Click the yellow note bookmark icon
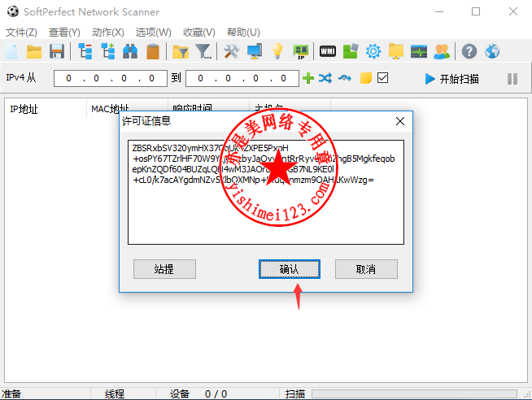This screenshot has width=532, height=400. [366, 78]
